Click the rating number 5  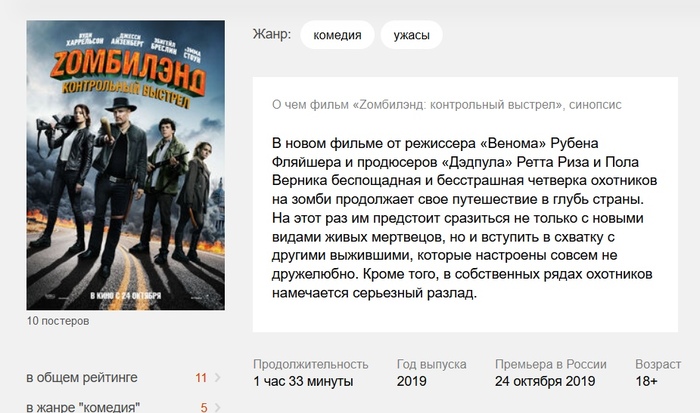pyautogui.click(x=204, y=407)
